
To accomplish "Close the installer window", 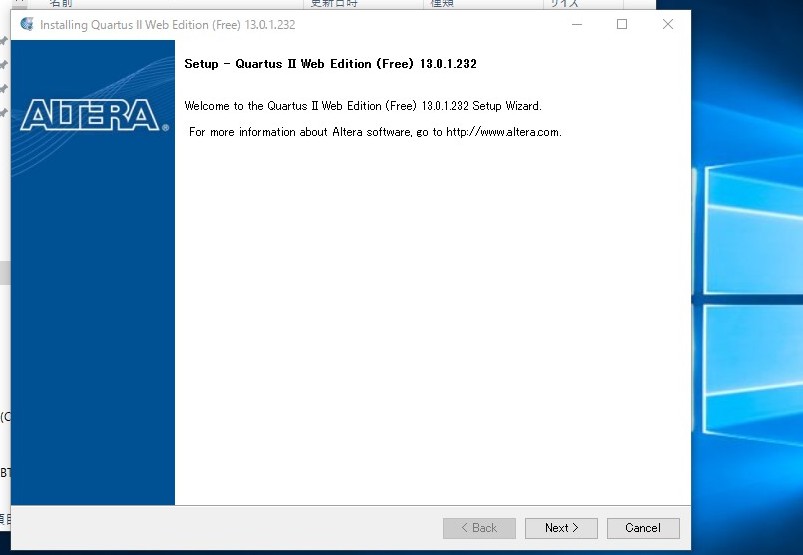I will pos(667,24).
